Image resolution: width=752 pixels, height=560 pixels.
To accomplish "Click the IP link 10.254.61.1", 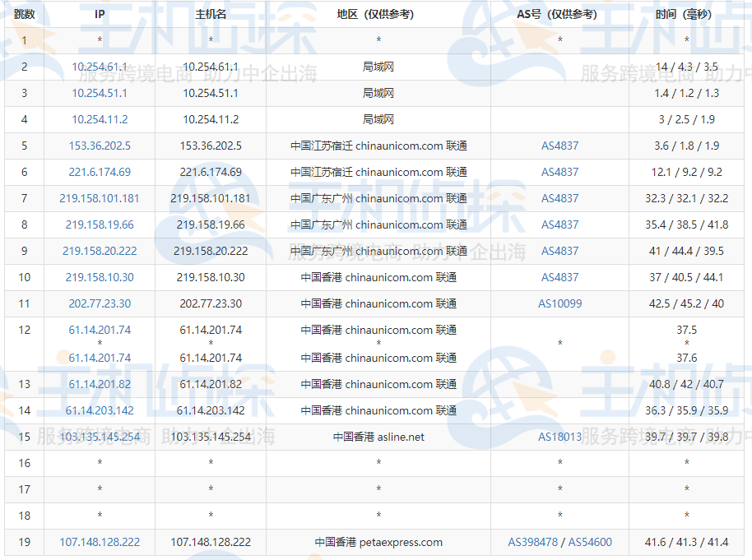I will click(x=99, y=67).
